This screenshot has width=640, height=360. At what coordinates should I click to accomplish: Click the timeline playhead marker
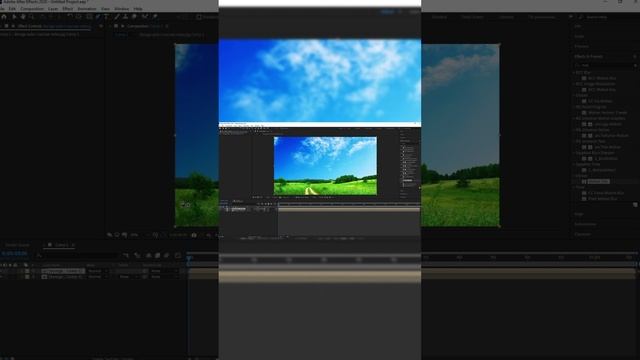[189, 258]
